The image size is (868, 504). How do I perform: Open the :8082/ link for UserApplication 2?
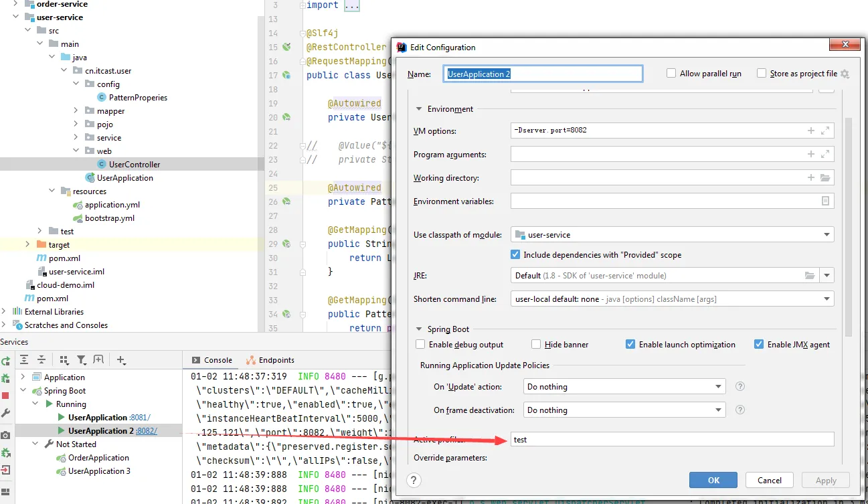click(x=147, y=430)
